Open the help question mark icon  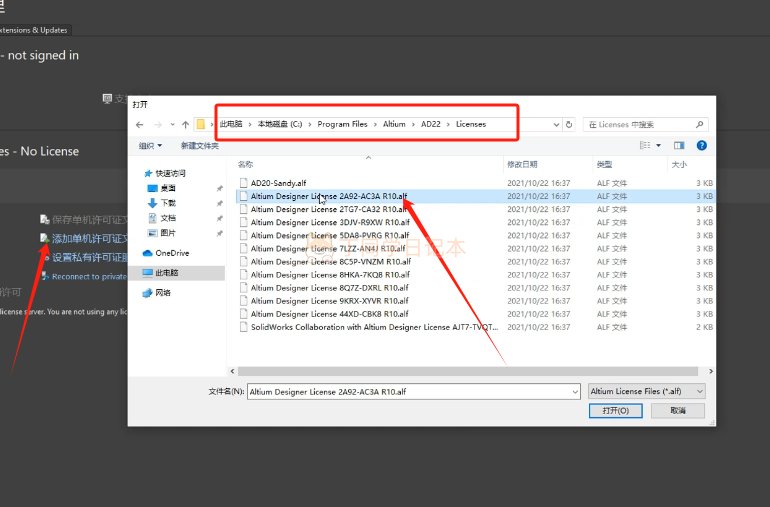(x=702, y=145)
